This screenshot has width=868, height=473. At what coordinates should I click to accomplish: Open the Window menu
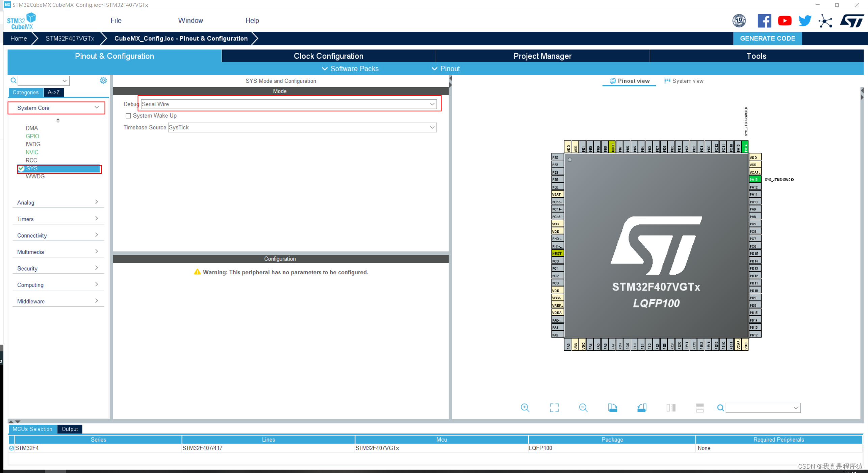(x=190, y=21)
